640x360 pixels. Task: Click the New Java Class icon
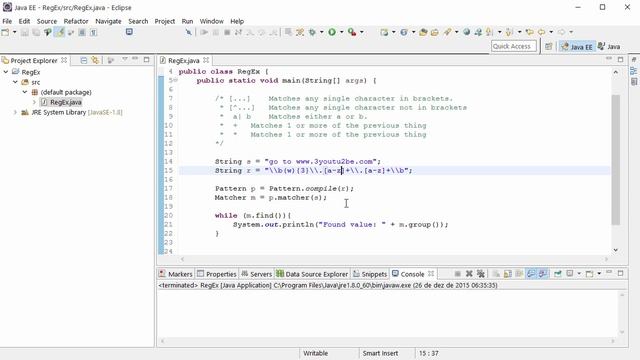tap(404, 32)
